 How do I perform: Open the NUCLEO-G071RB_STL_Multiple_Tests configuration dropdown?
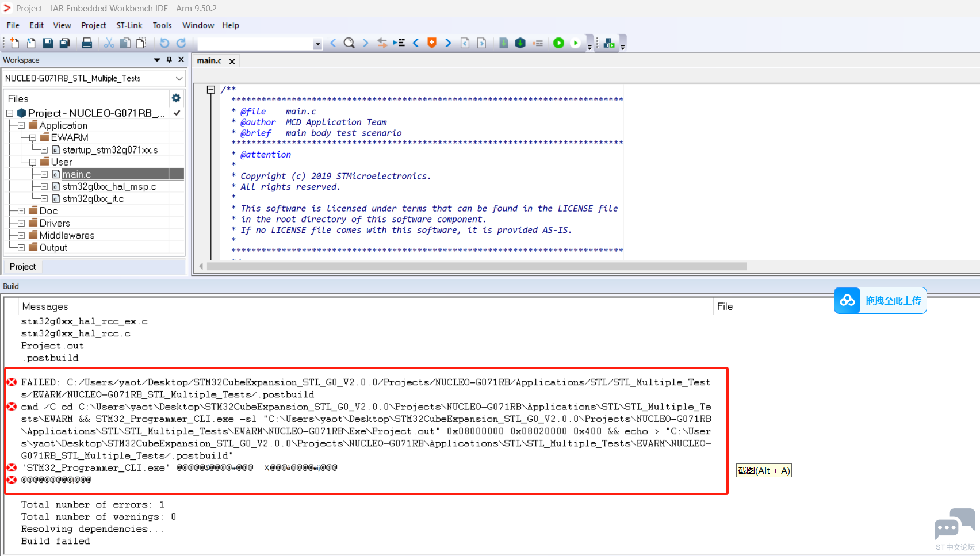pyautogui.click(x=179, y=78)
